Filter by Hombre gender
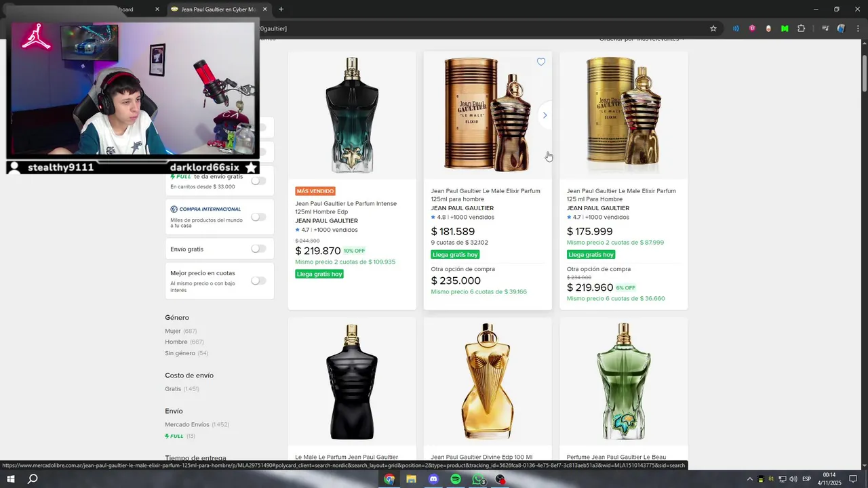This screenshot has height=488, width=868. (x=176, y=342)
